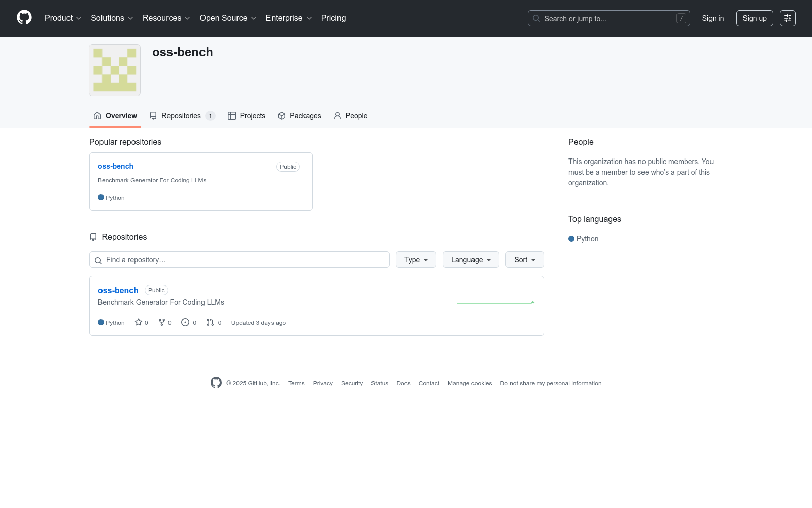Screen dimensions: 812x508
Task: Click the Sign up button
Action: tap(755, 18)
